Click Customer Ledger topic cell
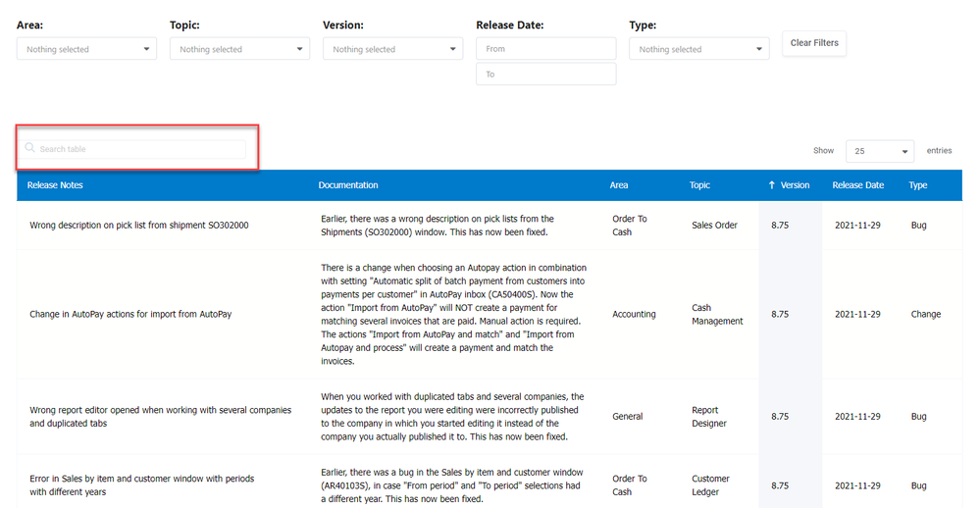 pyautogui.click(x=710, y=485)
